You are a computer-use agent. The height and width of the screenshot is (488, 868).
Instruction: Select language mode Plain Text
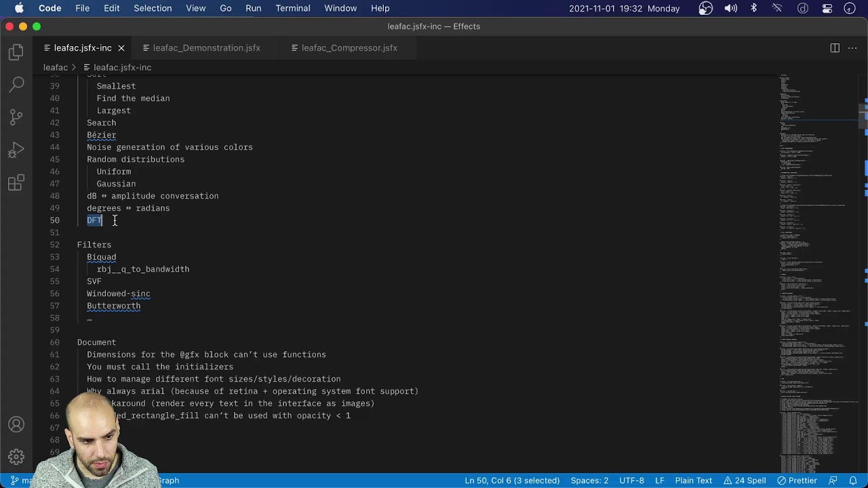[x=694, y=481]
